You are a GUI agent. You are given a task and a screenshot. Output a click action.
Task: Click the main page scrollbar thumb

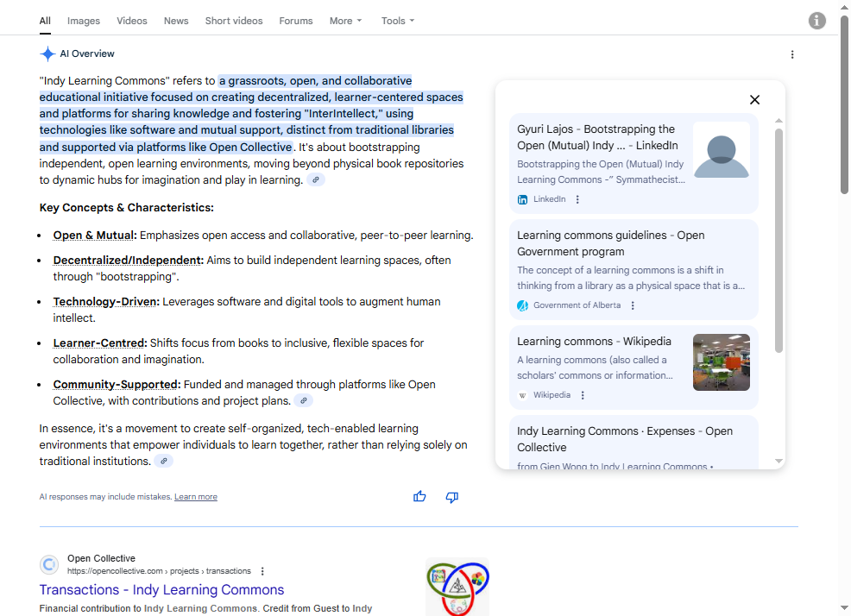pyautogui.click(x=844, y=104)
